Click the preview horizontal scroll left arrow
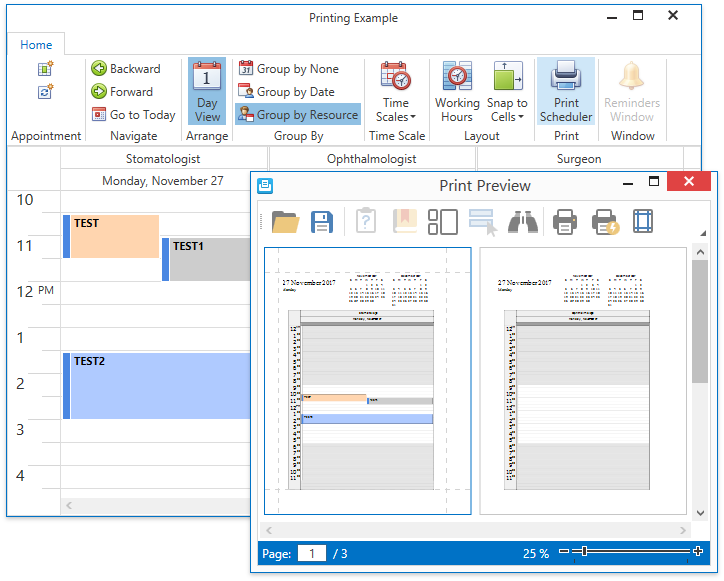The height and width of the screenshot is (581, 724). [269, 530]
